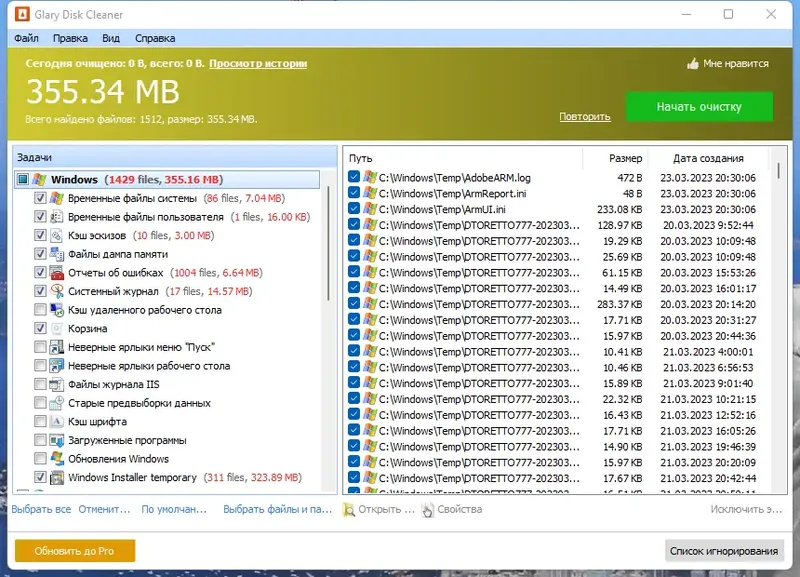Click the magnifier icon beside Кэш эскизов
The height and width of the screenshot is (577, 800).
pos(57,235)
